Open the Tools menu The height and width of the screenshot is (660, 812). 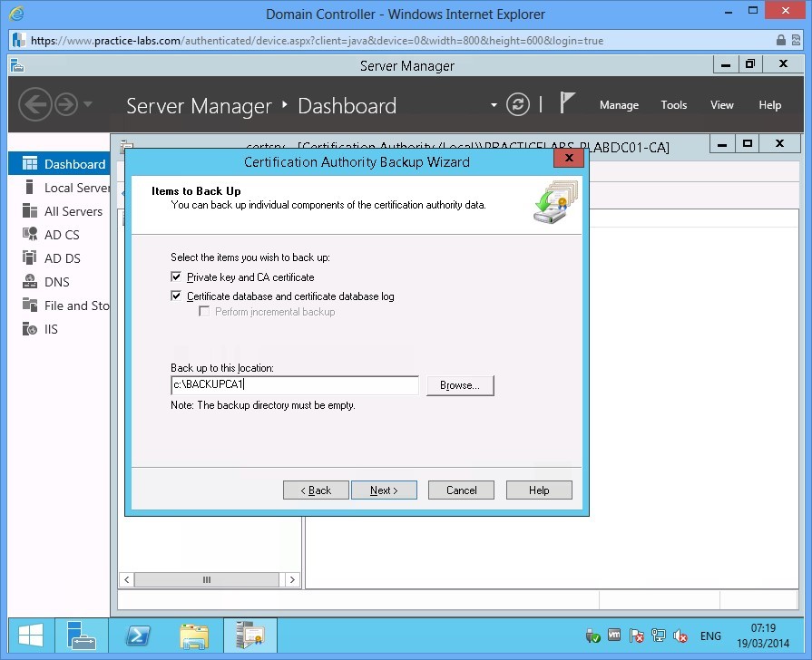pyautogui.click(x=673, y=105)
